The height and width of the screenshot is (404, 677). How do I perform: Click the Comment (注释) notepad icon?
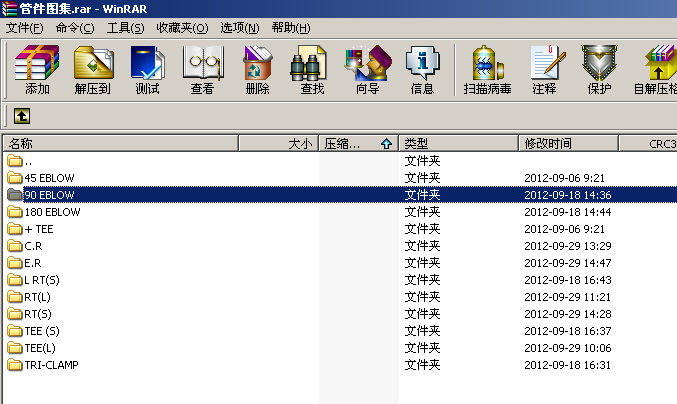click(547, 63)
